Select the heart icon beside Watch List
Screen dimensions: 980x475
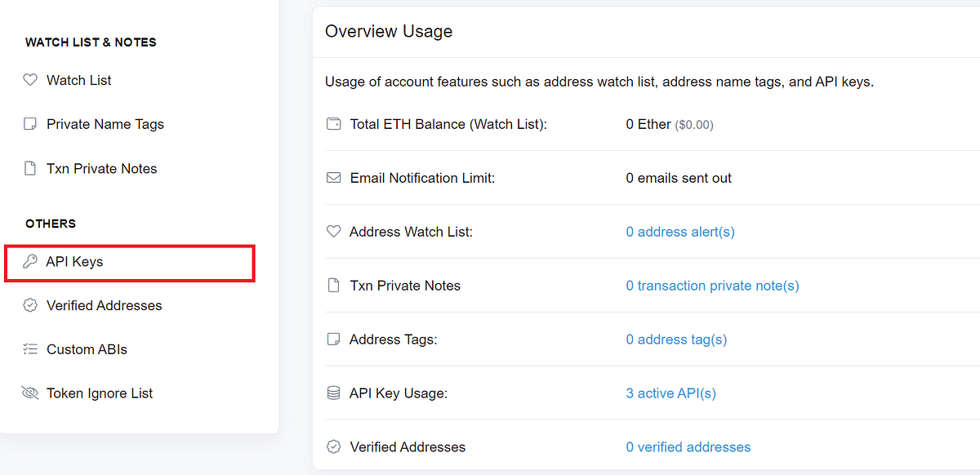[30, 80]
